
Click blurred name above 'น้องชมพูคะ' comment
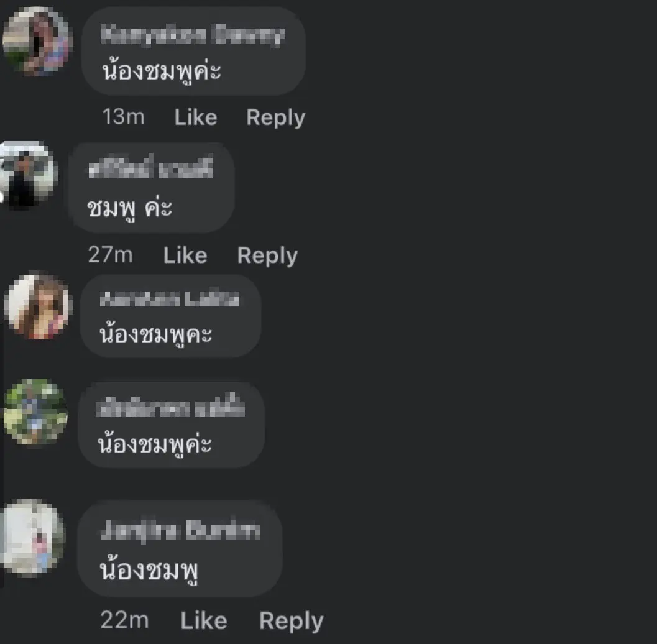coord(170,299)
